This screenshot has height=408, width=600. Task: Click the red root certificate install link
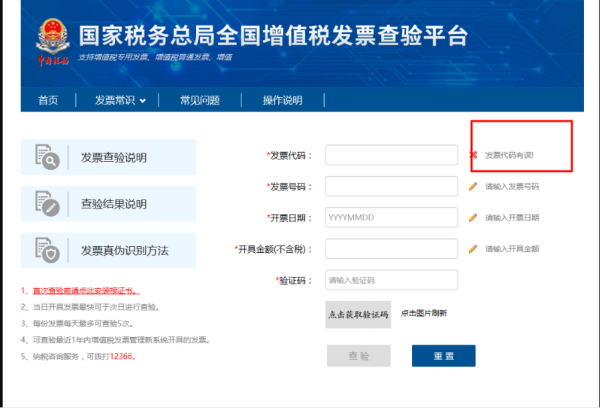point(86,291)
